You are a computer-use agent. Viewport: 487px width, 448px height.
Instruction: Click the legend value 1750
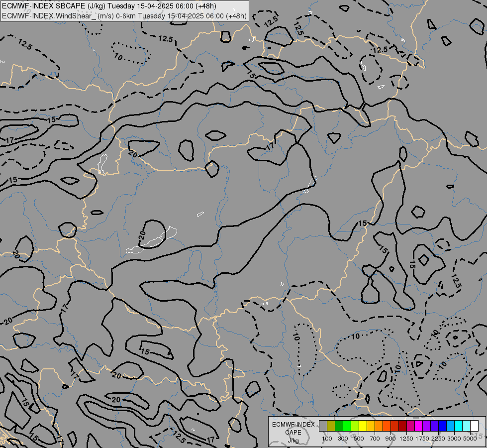[422, 439]
